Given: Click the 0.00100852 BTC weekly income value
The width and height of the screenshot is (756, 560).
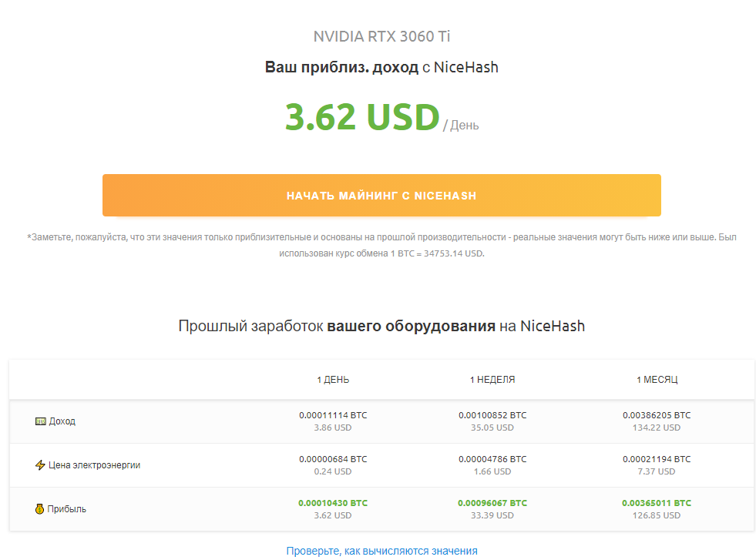Looking at the screenshot, I should pyautogui.click(x=492, y=415).
